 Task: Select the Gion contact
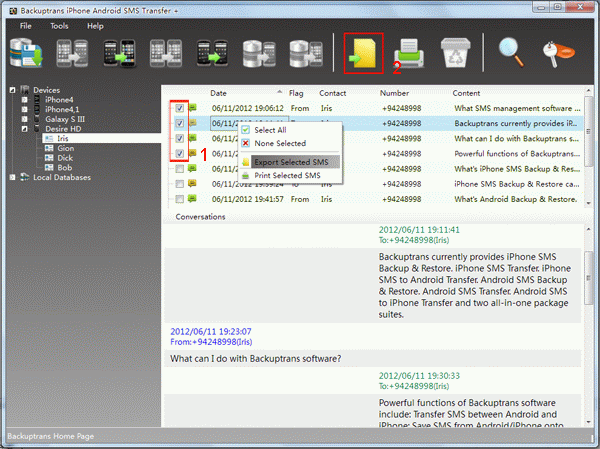pos(65,148)
